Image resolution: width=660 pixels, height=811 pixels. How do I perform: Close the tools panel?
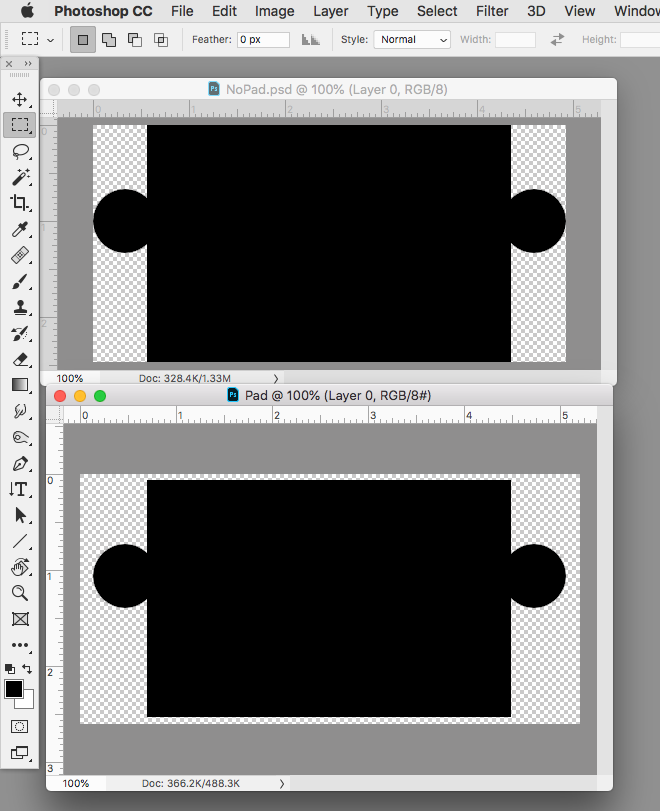9,64
